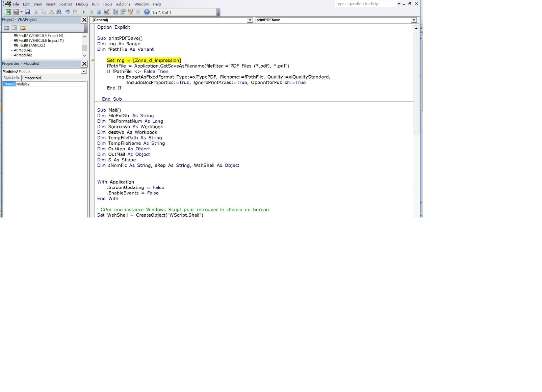This screenshot has width=542, height=392.
Task: Open the Format menu
Action: 66,4
